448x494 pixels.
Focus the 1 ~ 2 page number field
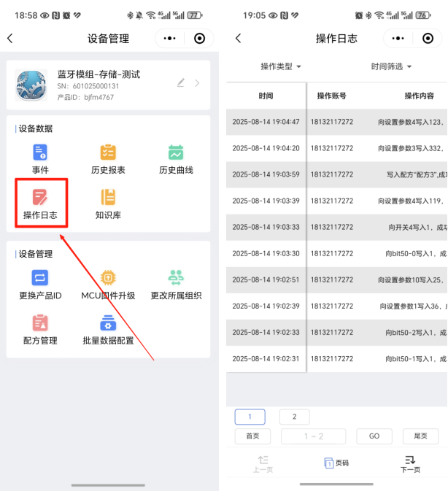(313, 436)
